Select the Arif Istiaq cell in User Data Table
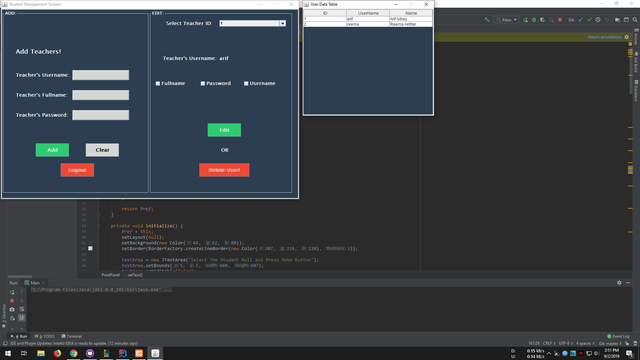Screen dimensions: 640x360 click(411, 19)
